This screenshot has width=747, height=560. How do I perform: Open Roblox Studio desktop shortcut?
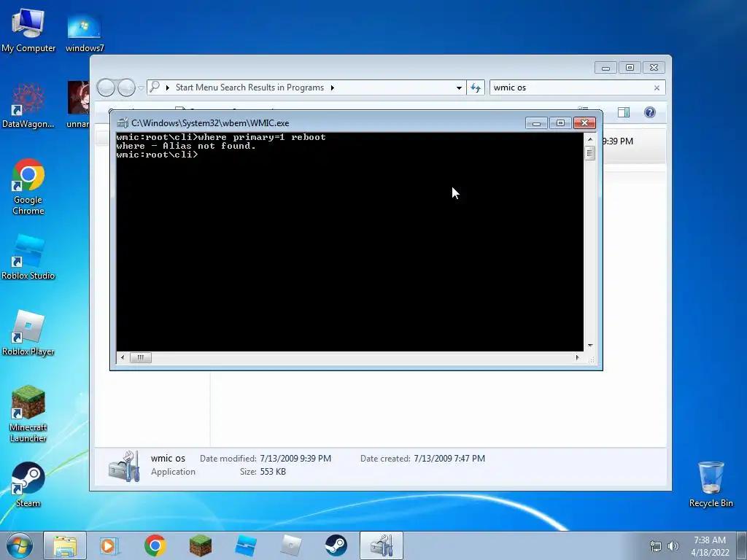(28, 257)
